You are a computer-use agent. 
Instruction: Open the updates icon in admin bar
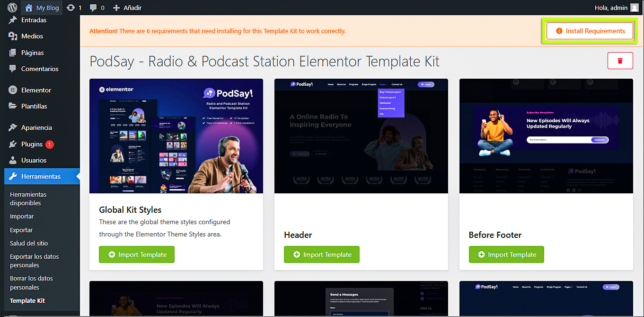click(71, 8)
